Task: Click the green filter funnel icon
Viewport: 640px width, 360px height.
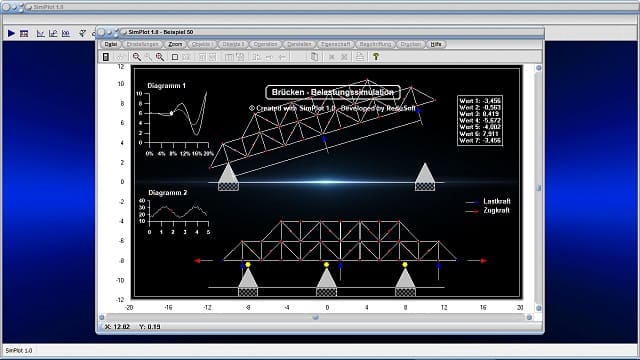Action: pos(82,33)
